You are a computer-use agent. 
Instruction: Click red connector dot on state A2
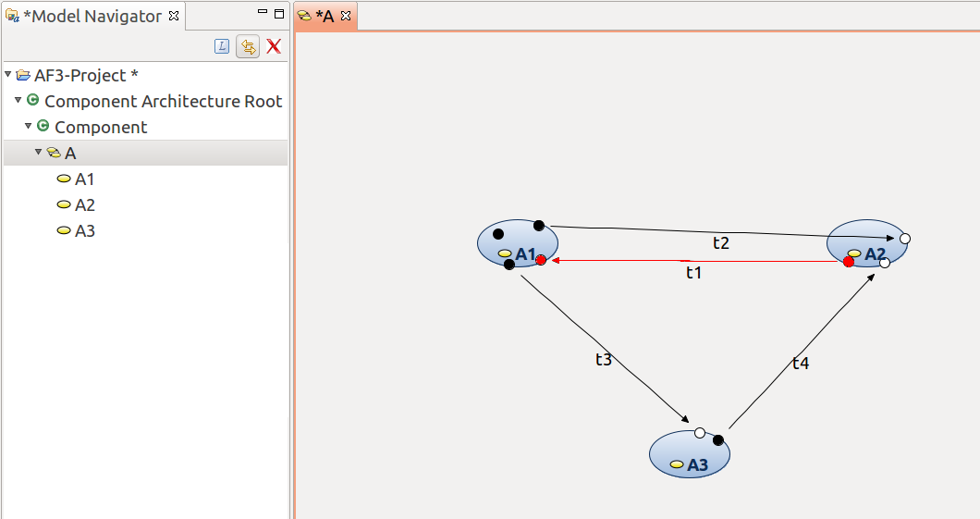tap(848, 262)
